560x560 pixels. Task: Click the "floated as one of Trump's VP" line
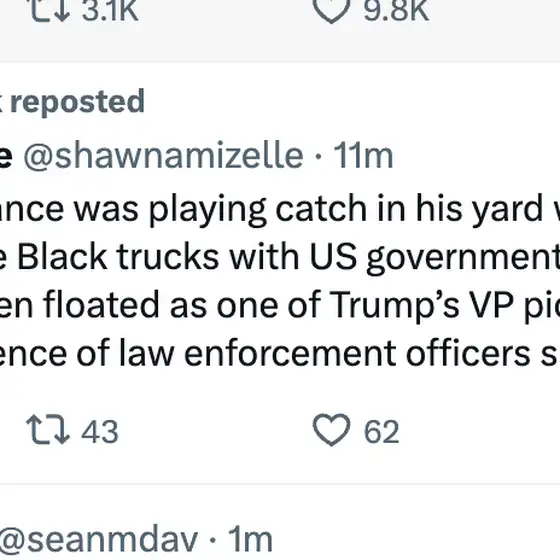pos(280,306)
